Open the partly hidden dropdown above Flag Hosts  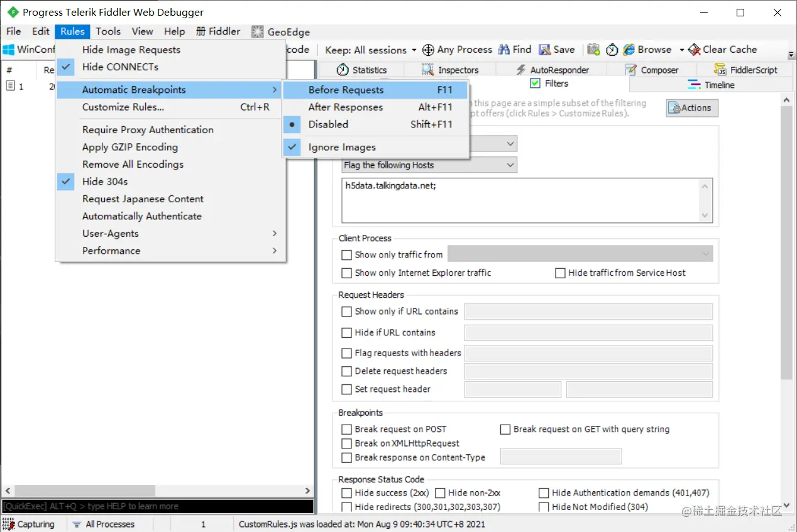[x=510, y=144]
